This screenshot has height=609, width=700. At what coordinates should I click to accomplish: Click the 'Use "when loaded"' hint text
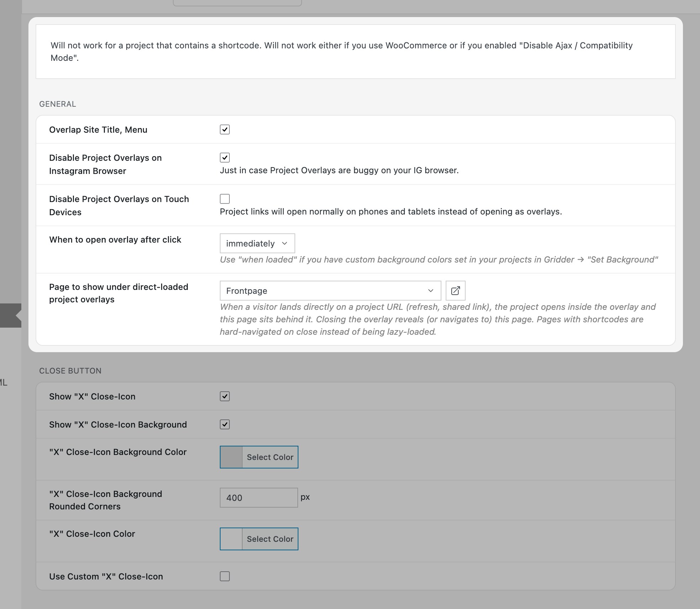tap(439, 260)
